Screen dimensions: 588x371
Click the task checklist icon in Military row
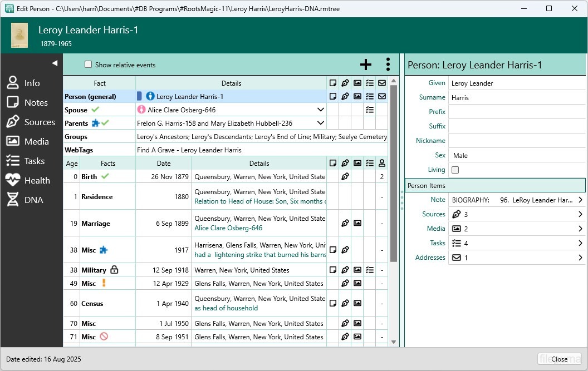point(370,270)
